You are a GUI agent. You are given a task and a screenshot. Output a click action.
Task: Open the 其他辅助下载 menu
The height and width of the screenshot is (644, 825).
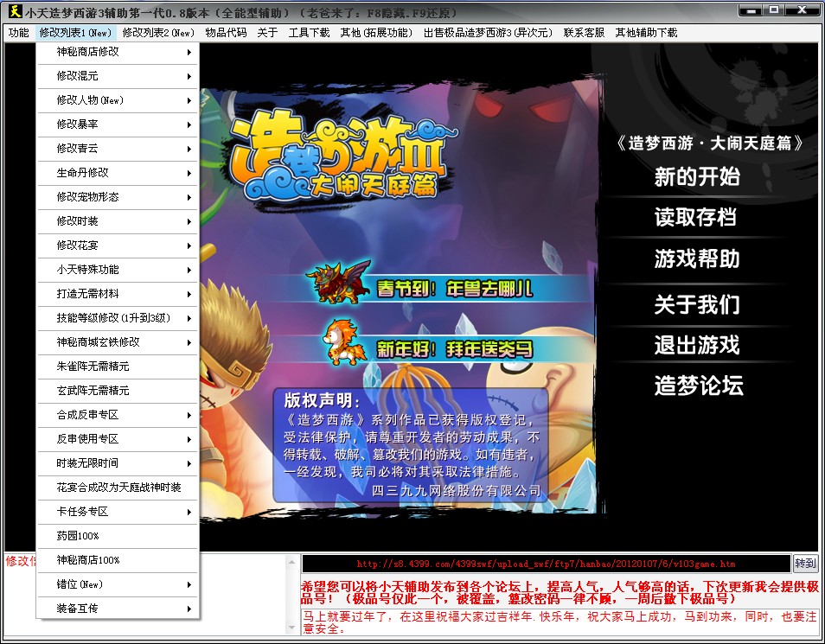pos(647,33)
